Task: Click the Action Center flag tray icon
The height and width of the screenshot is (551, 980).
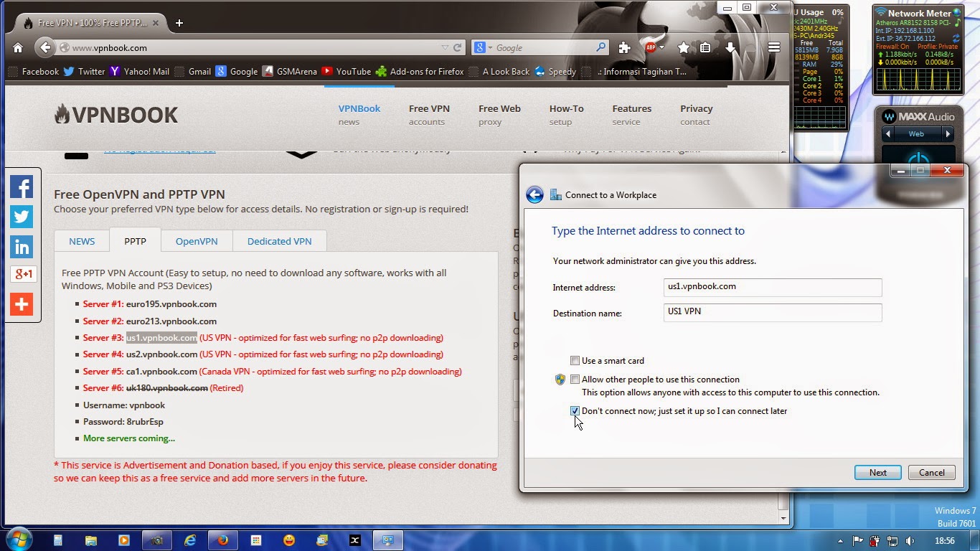Action: coord(857,541)
